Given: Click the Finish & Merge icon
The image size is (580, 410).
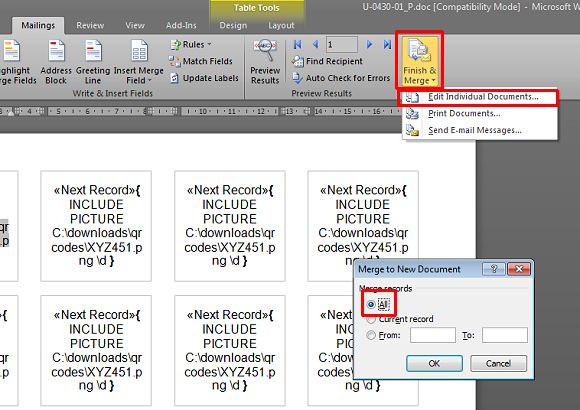Looking at the screenshot, I should click(x=419, y=51).
